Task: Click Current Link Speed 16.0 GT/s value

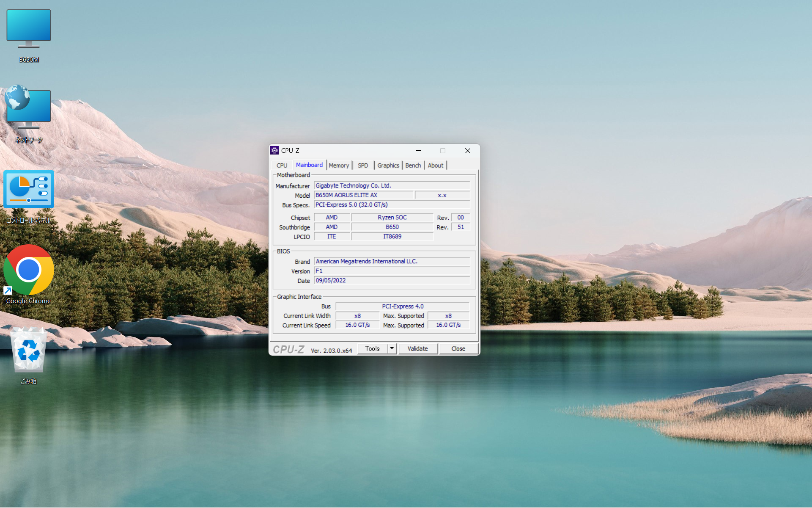Action: 357,325
